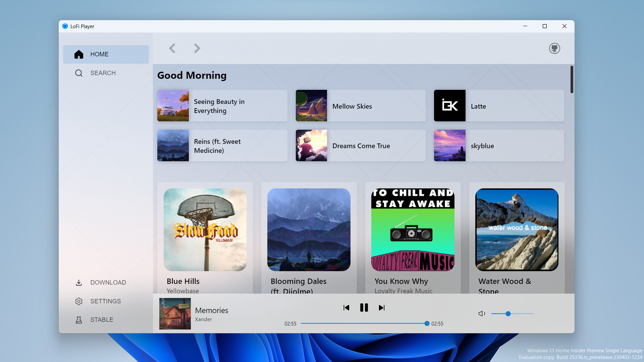Play the skyblue track
This screenshot has width=644, height=362.
(499, 145)
